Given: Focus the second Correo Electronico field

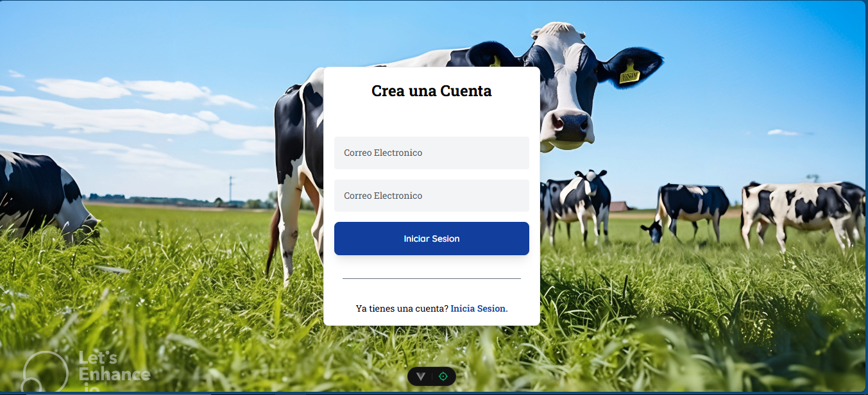Looking at the screenshot, I should (x=432, y=196).
